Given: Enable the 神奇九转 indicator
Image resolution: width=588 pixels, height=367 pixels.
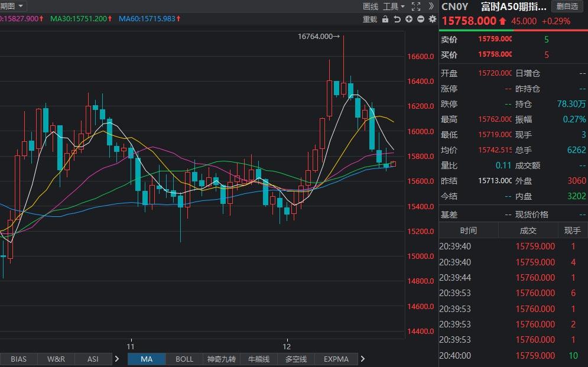Looking at the screenshot, I should (221, 359).
